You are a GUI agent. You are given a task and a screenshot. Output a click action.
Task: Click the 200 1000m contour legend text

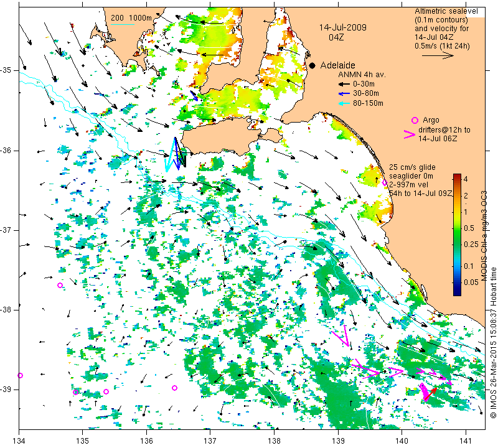(x=131, y=18)
